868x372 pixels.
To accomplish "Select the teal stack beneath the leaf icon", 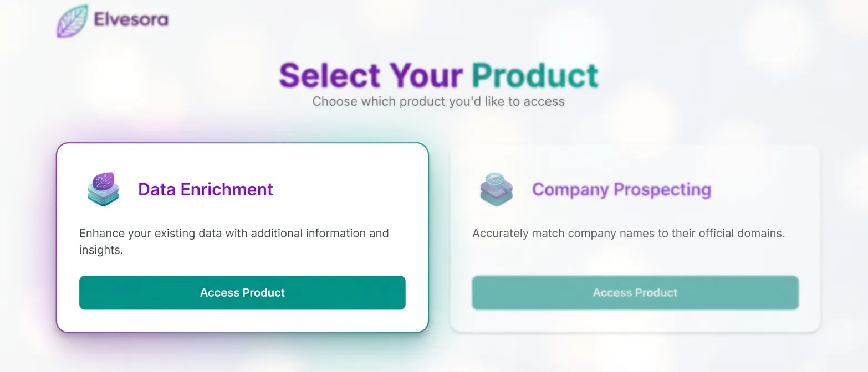I will click(103, 198).
